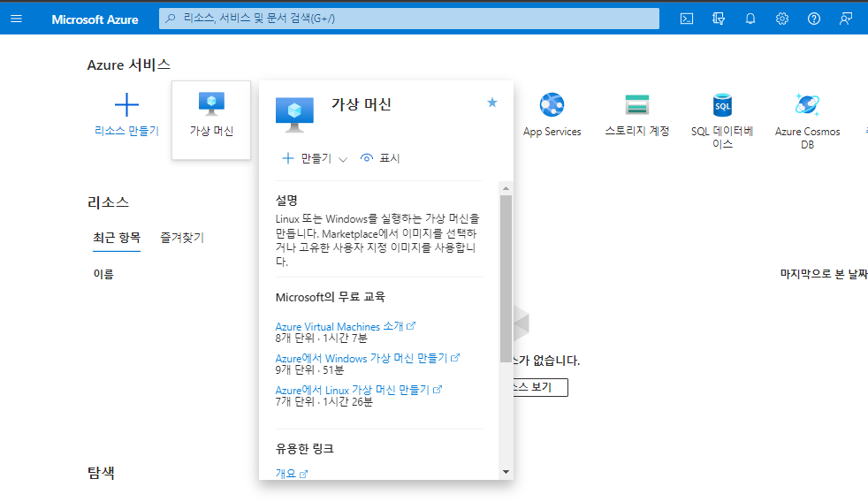Open the Azure Cosmos DB icon

(807, 104)
